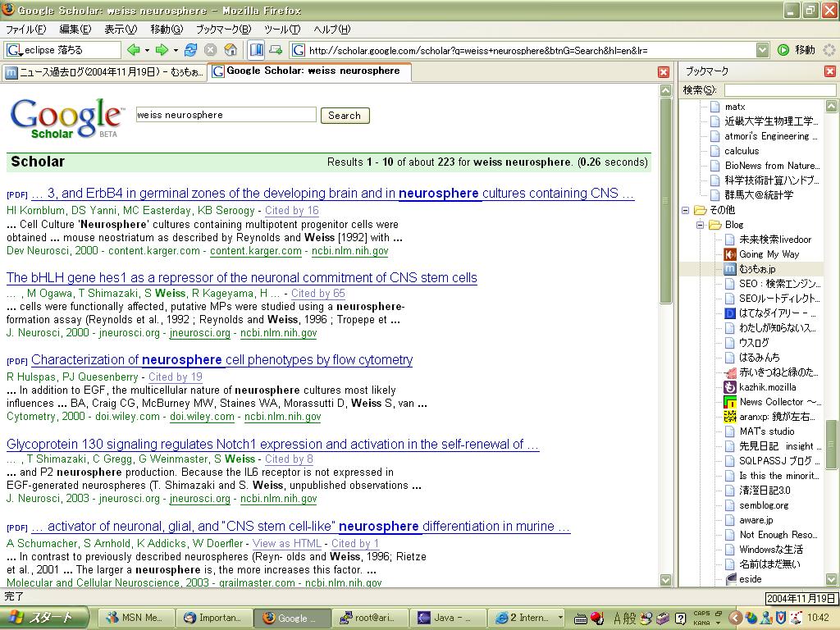Viewport: 840px width, 630px height.
Task: Open the 編集 menu
Action: pyautogui.click(x=75, y=29)
